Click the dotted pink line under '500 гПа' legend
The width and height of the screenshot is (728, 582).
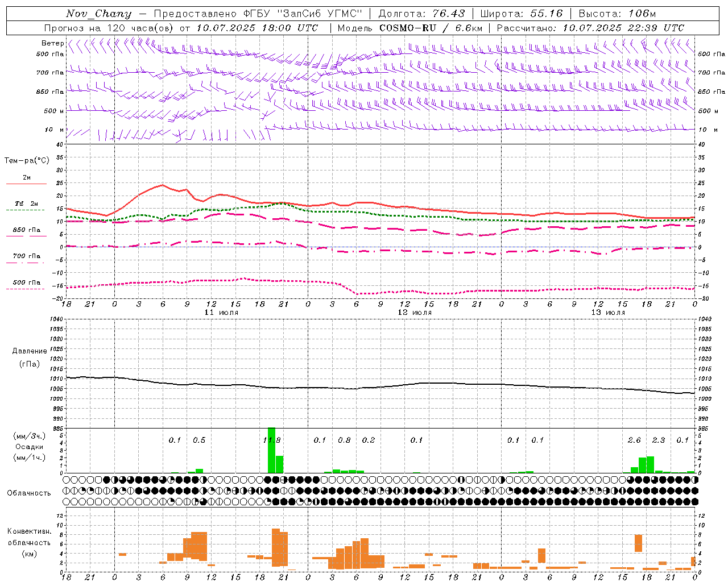[26, 289]
